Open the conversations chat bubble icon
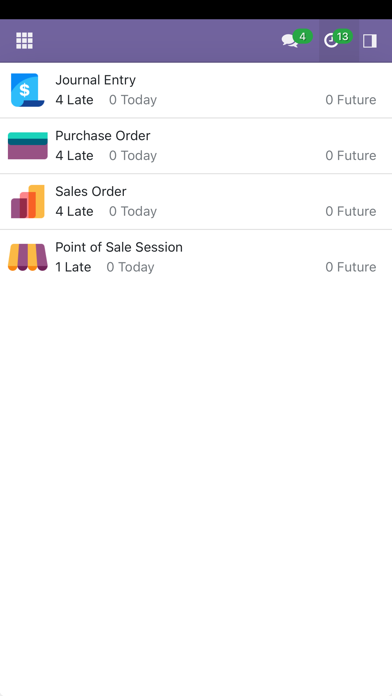392x696 pixels. point(289,41)
